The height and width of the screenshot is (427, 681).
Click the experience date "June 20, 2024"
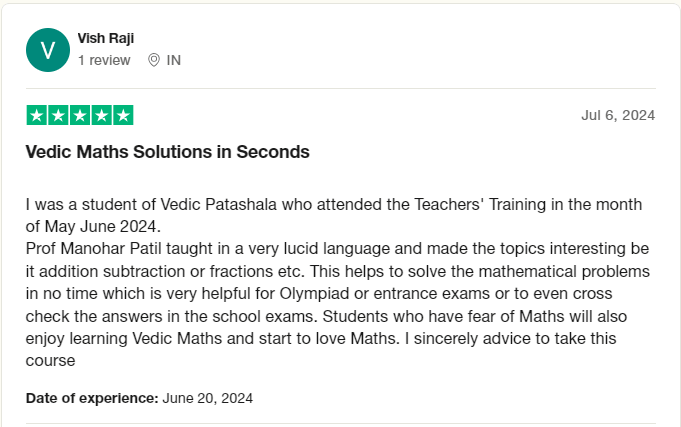pyautogui.click(x=207, y=398)
